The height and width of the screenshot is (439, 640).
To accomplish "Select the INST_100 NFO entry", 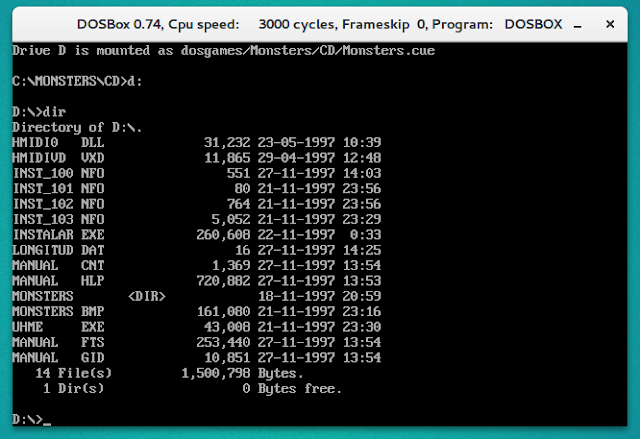I will coord(197,173).
